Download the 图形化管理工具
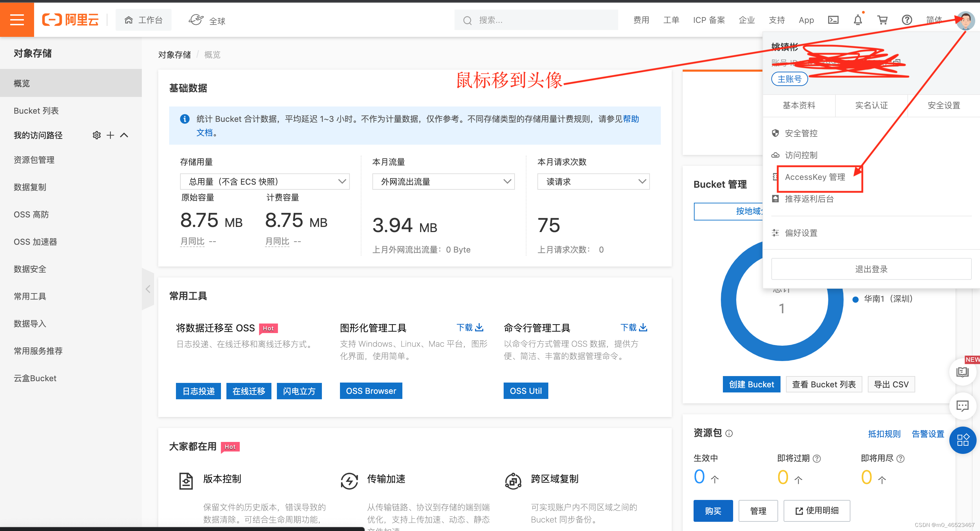980x531 pixels. point(470,327)
